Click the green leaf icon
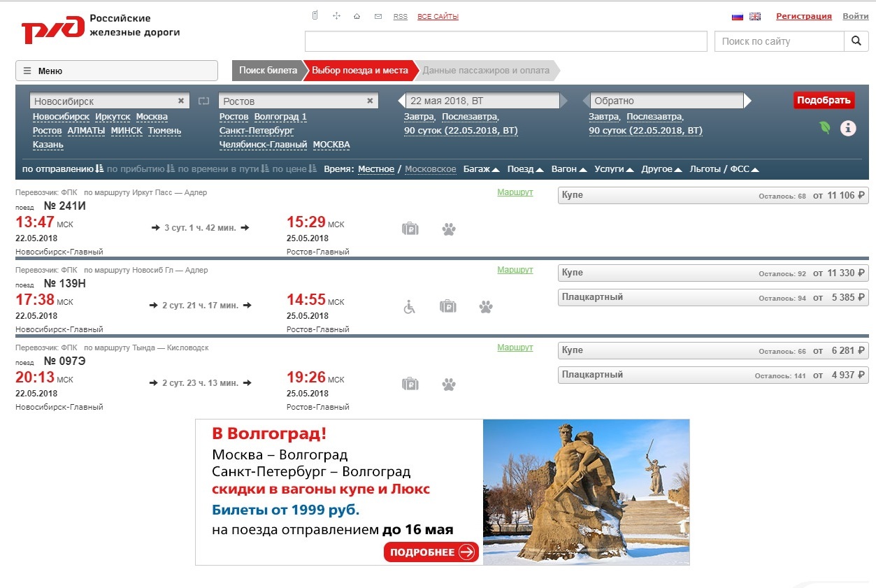Image resolution: width=876 pixels, height=588 pixels. [825, 128]
